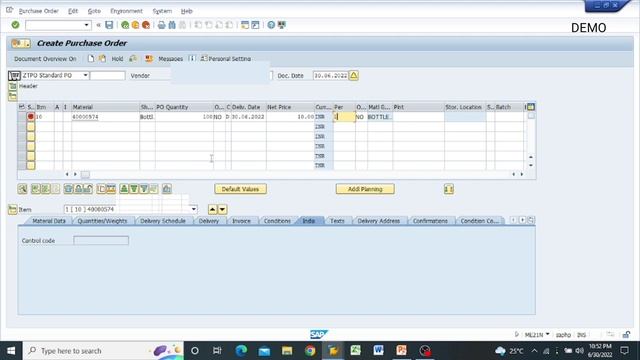The image size is (640, 360).
Task: Click the Personal Setting button
Action: point(226,59)
